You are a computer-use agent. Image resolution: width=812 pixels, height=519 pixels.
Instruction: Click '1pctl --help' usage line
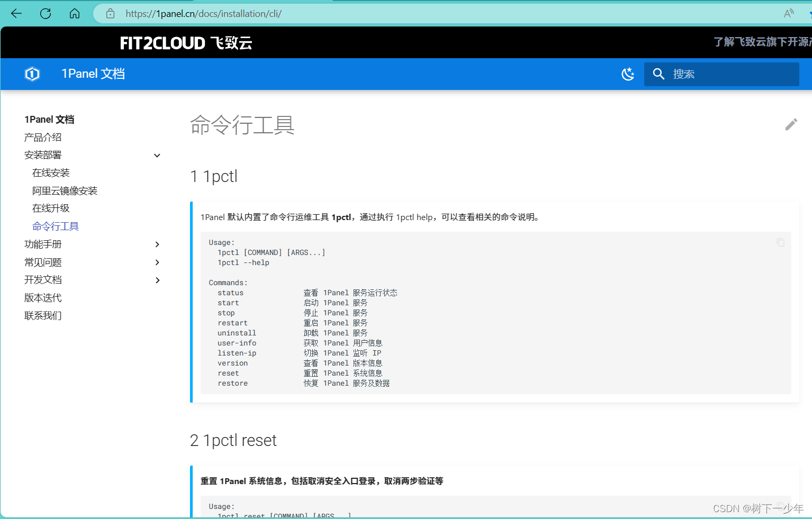(x=243, y=262)
